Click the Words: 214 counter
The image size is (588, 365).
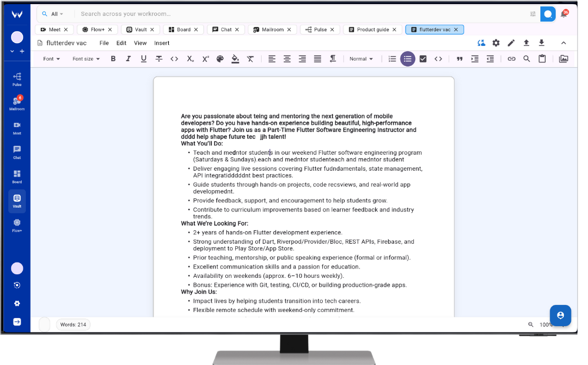(73, 324)
